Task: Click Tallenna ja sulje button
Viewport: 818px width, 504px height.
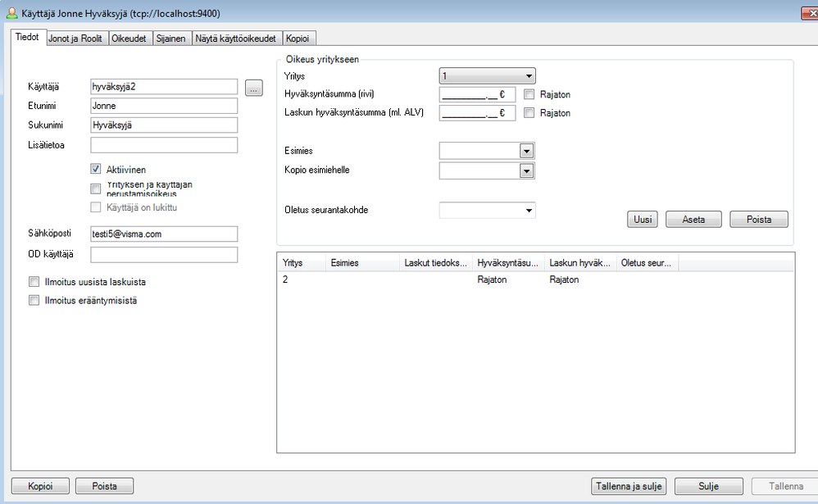Action: point(629,486)
